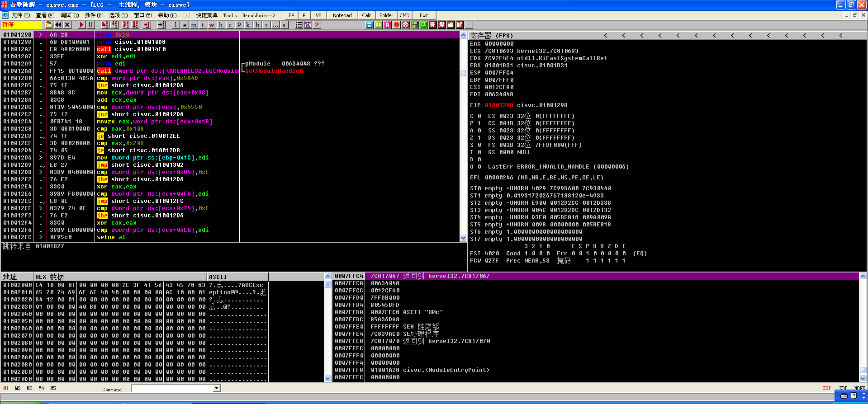Click the 寄存器 (FPU) registers header
The height and width of the screenshot is (404, 868).
492,35
